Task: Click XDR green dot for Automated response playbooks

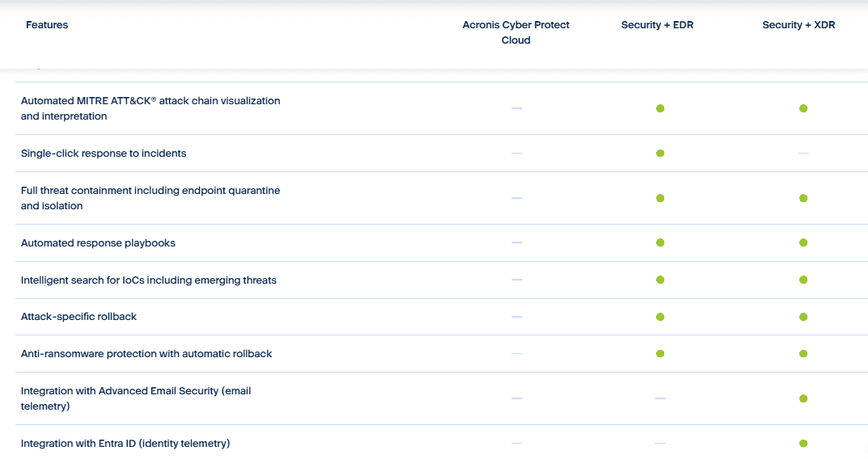Action: (x=803, y=242)
